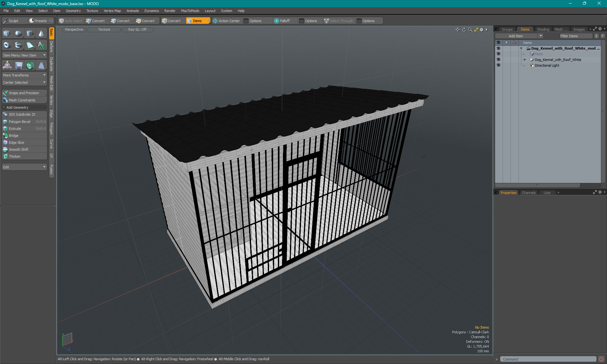This screenshot has width=607, height=364.
Task: Click the Command input field
Action: pos(548,359)
